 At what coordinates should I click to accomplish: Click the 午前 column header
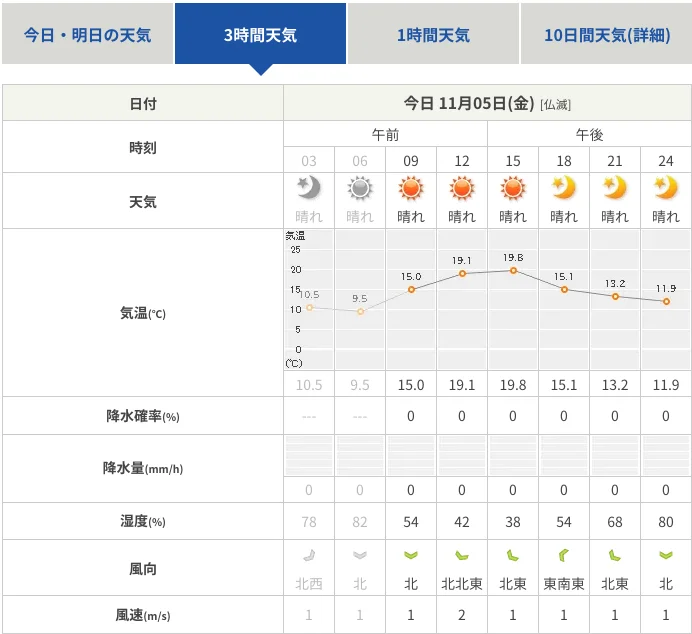pos(385,135)
